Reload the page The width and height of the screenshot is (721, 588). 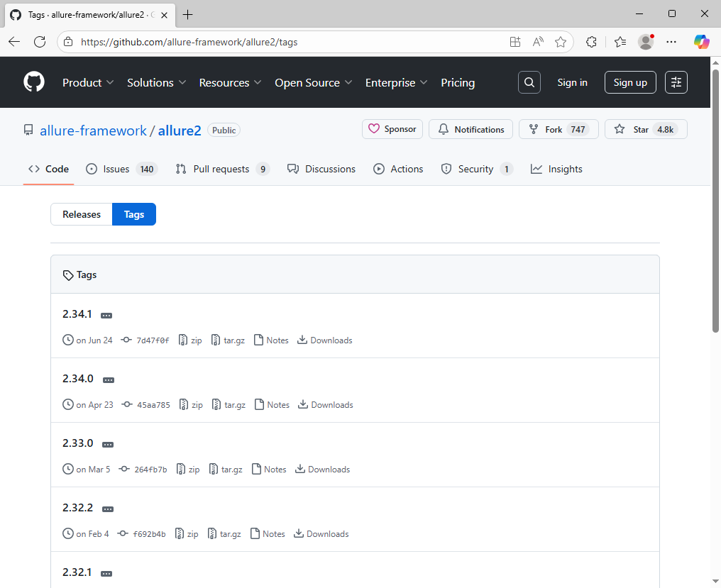tap(40, 42)
